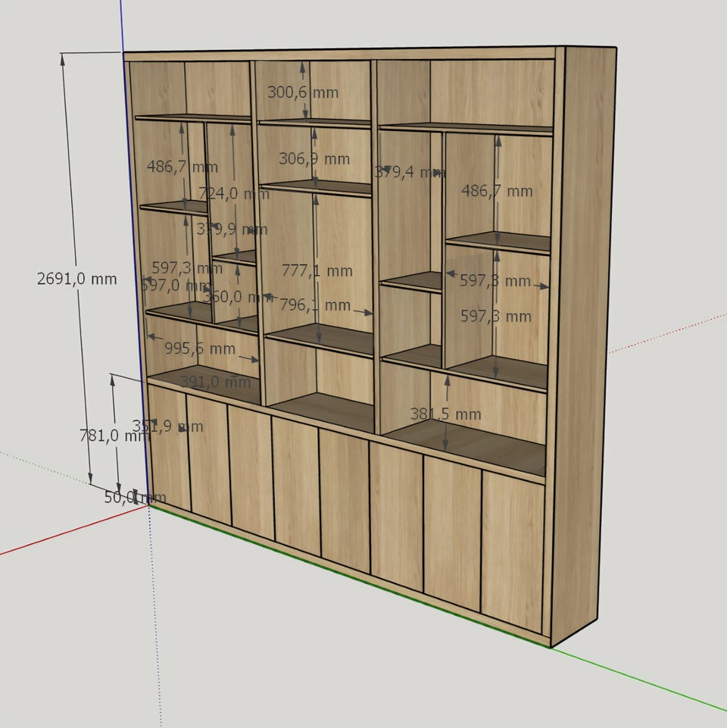Select the 50,0 mm plinth dimension label

point(135,497)
